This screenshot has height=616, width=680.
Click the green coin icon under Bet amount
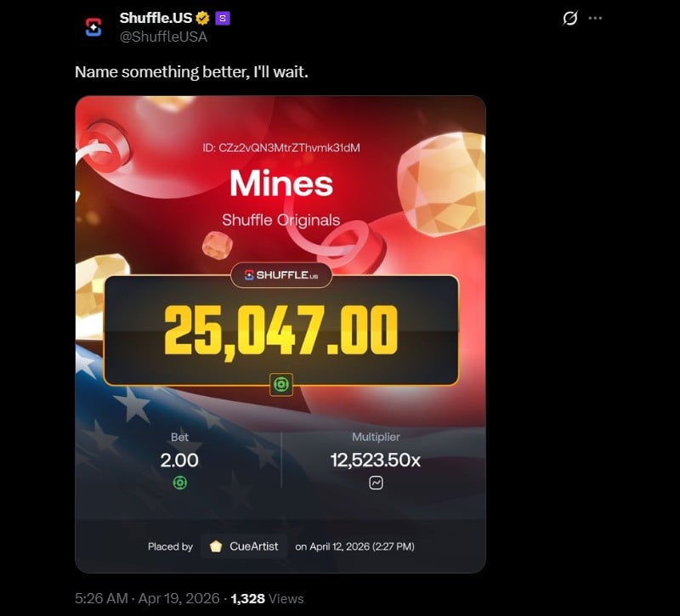click(x=180, y=482)
